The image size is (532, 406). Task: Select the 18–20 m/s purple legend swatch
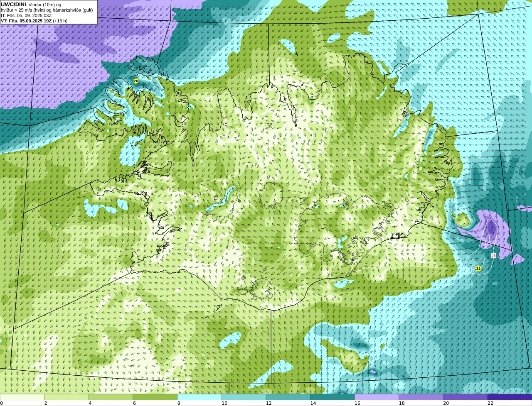click(x=421, y=397)
